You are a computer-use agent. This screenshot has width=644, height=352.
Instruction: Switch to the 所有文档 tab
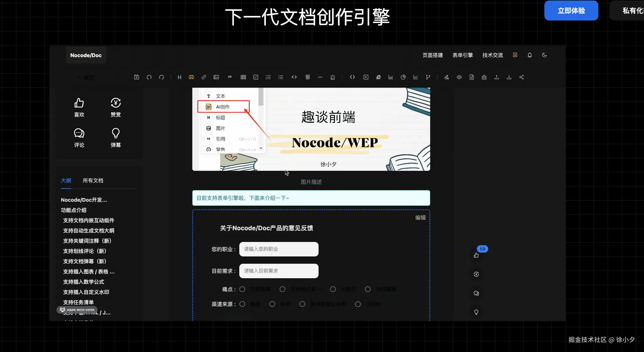(93, 180)
